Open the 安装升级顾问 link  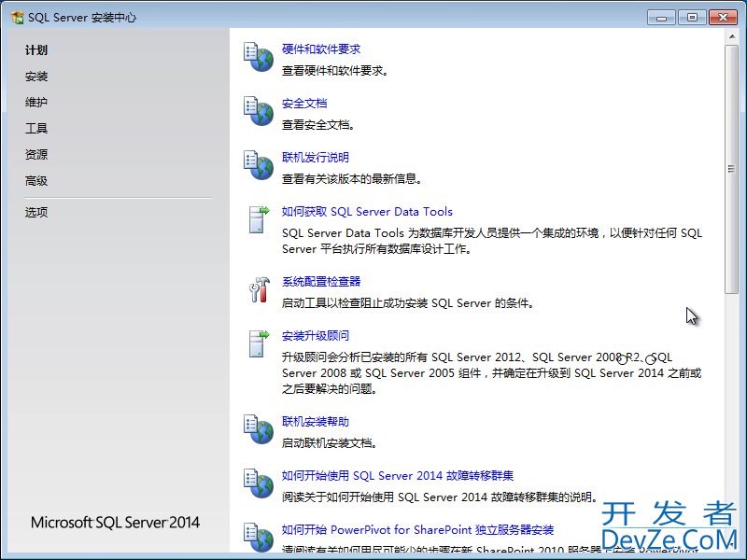point(316,336)
